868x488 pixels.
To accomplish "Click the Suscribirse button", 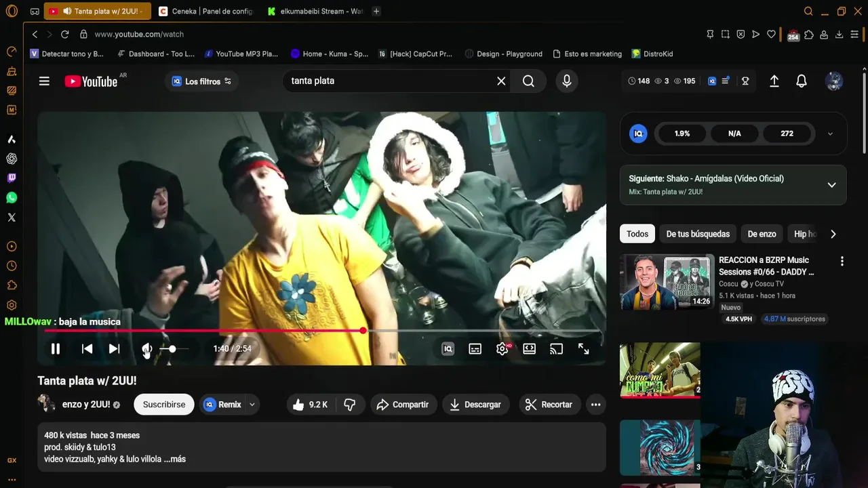I will pos(164,405).
